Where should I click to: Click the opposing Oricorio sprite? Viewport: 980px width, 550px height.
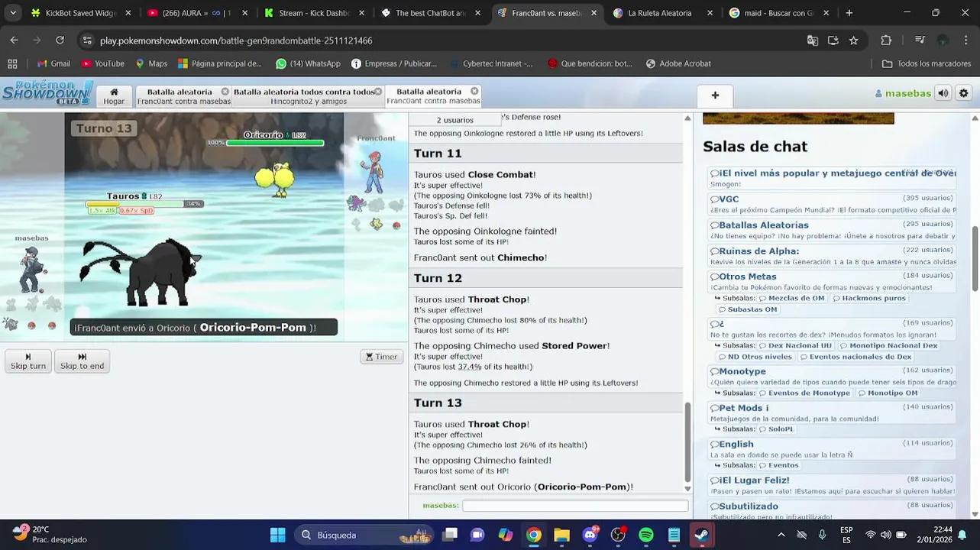tap(274, 180)
